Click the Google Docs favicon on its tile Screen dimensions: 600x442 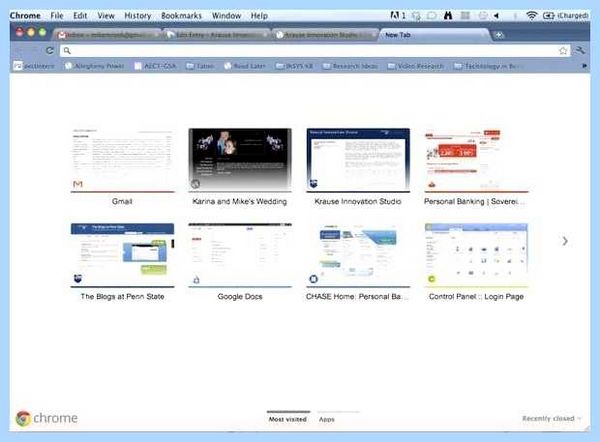(196, 280)
